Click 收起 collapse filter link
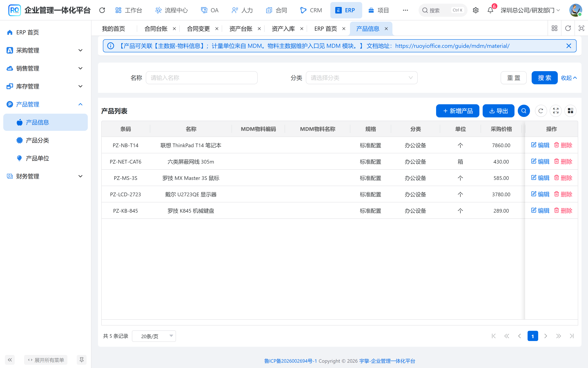588x368 pixels. pos(569,78)
